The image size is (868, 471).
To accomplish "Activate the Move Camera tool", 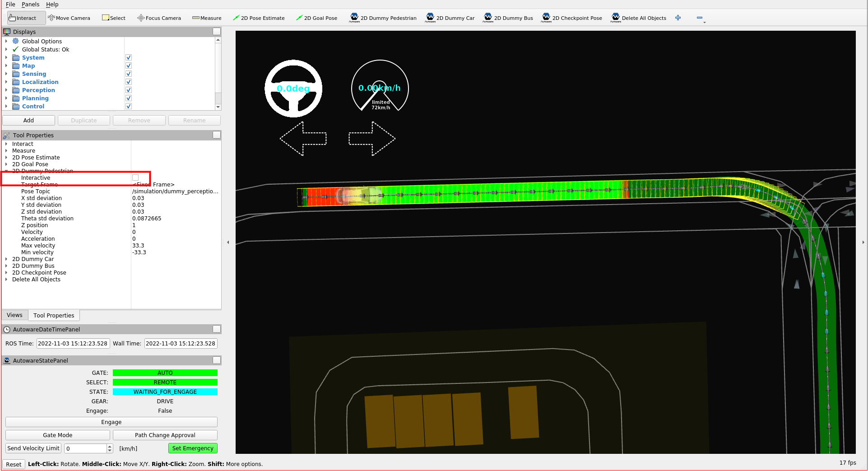I will click(69, 18).
